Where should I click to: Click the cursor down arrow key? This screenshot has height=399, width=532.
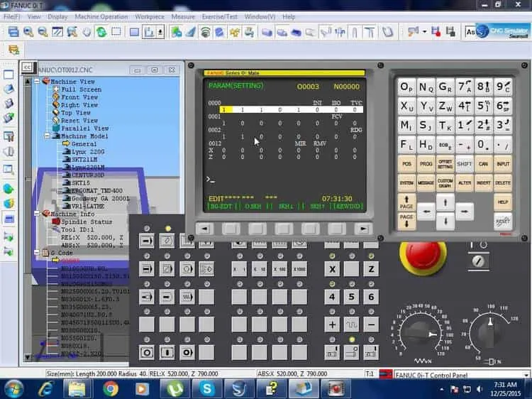445,222
